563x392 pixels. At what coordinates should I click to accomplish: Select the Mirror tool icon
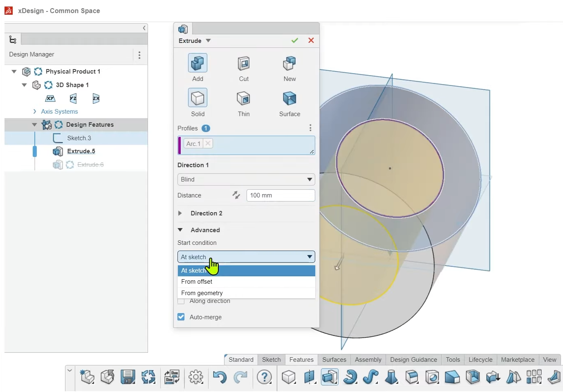coord(514,377)
